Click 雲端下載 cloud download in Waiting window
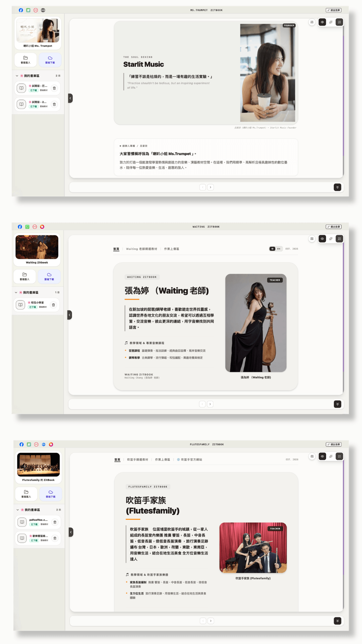This screenshot has height=644, width=362. click(49, 276)
